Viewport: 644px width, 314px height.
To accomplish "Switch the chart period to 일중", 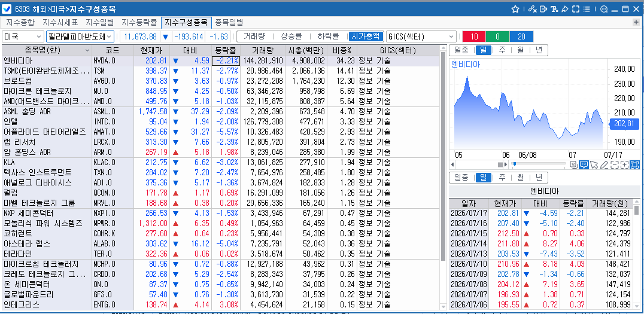I will pyautogui.click(x=461, y=50).
